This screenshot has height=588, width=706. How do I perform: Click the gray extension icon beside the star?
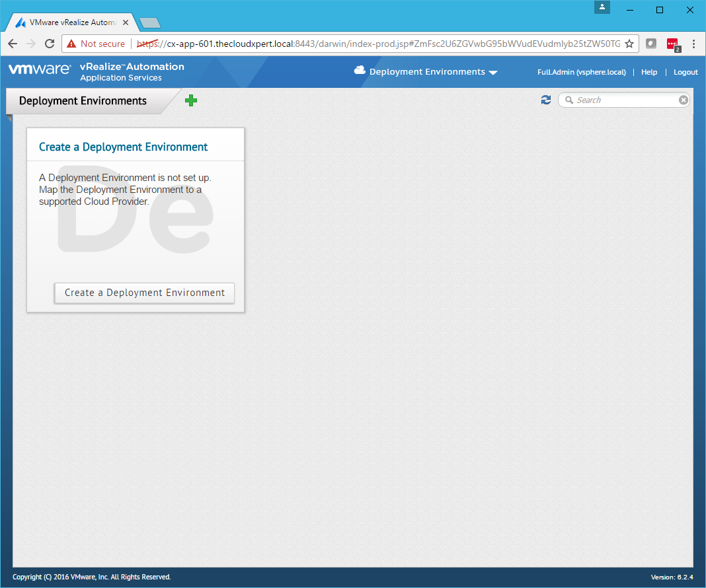pos(650,44)
